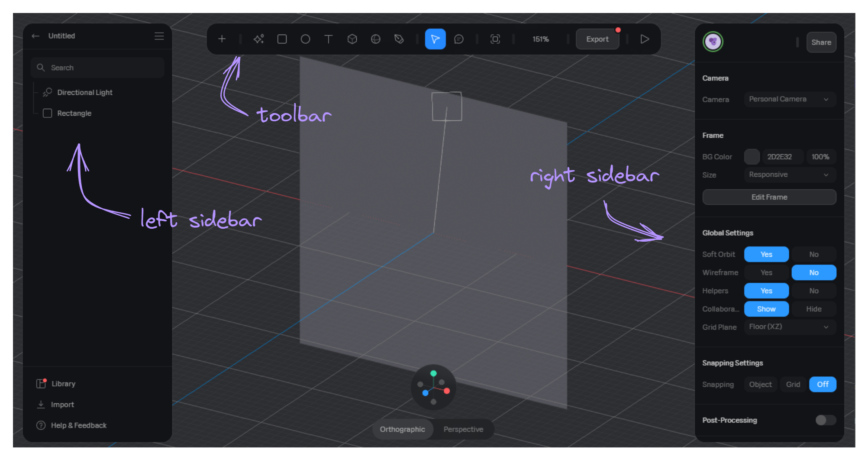This screenshot has height=460, width=868.
Task: Set Snapping to Off
Action: (823, 384)
